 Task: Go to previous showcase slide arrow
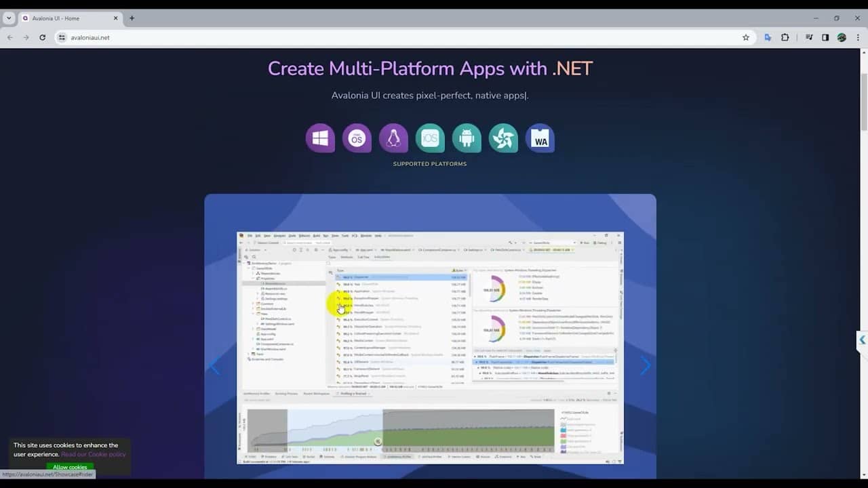[215, 366]
